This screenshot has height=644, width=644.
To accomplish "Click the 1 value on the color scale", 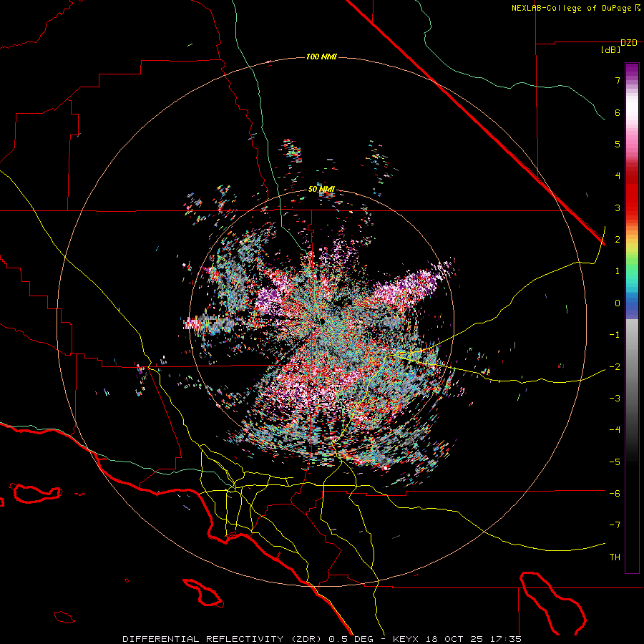I will 618,271.
